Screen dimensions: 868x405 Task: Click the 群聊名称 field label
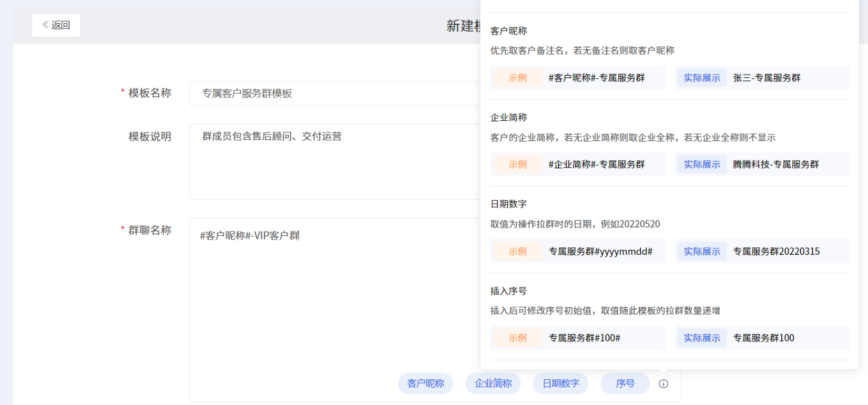pos(150,230)
